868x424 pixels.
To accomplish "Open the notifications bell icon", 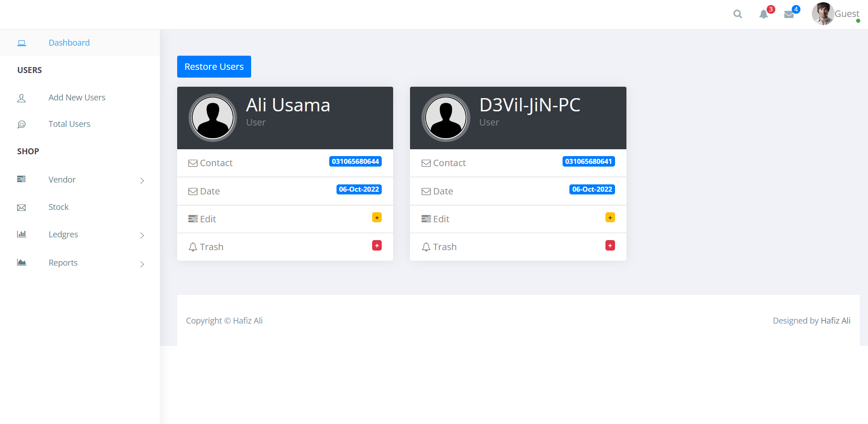I will click(763, 14).
